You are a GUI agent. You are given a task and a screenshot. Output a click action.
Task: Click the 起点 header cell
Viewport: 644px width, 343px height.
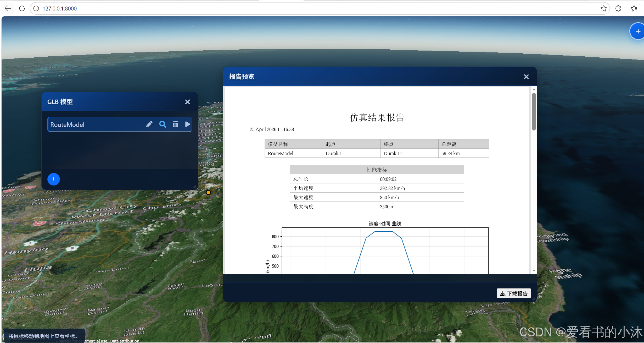click(x=351, y=144)
